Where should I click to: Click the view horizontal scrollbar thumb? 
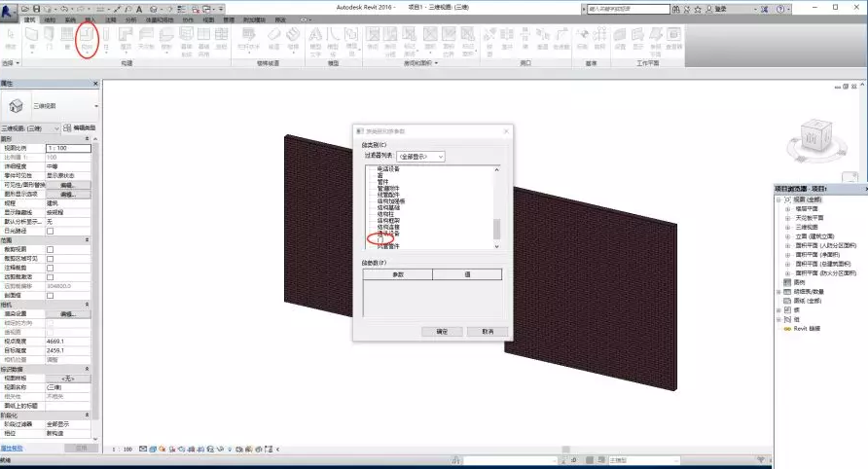(x=565, y=450)
